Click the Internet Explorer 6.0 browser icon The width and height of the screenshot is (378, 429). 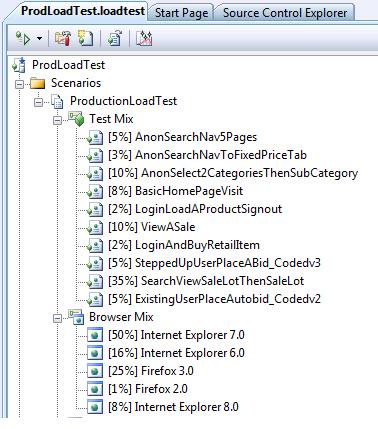pyautogui.click(x=95, y=353)
